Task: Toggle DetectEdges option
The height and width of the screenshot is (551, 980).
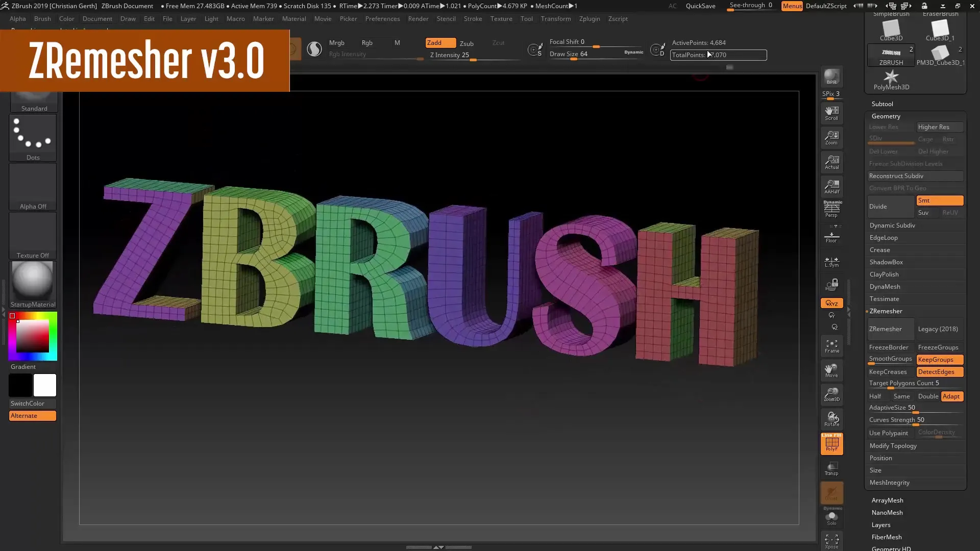Action: (x=940, y=372)
